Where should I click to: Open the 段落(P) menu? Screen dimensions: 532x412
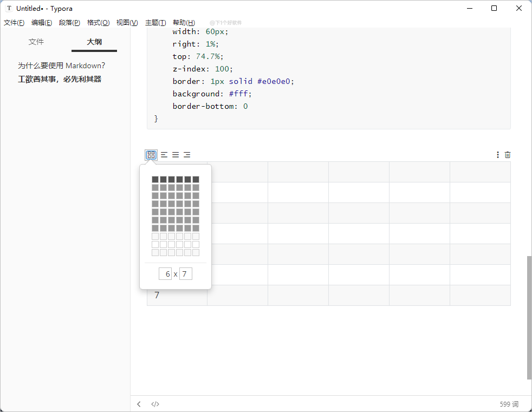[69, 23]
